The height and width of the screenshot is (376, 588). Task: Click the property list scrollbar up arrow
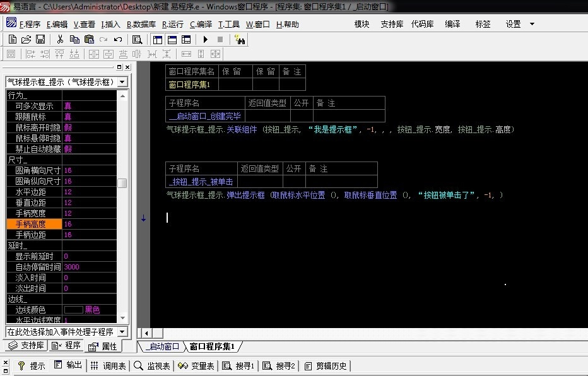pyautogui.click(x=122, y=96)
